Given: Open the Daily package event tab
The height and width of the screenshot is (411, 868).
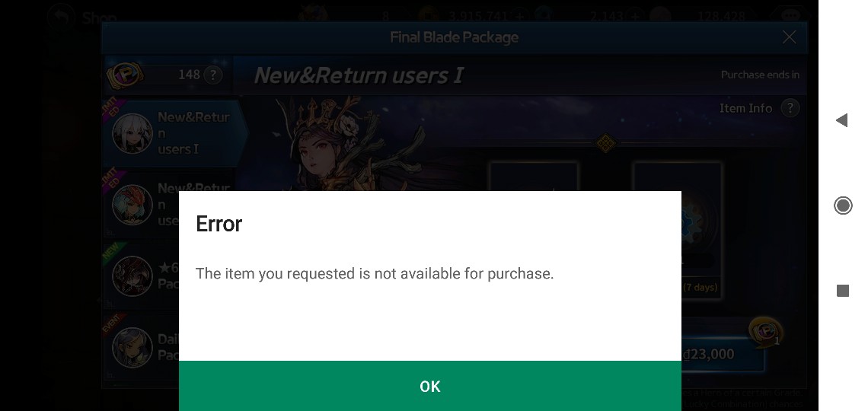Looking at the screenshot, I should (142, 346).
